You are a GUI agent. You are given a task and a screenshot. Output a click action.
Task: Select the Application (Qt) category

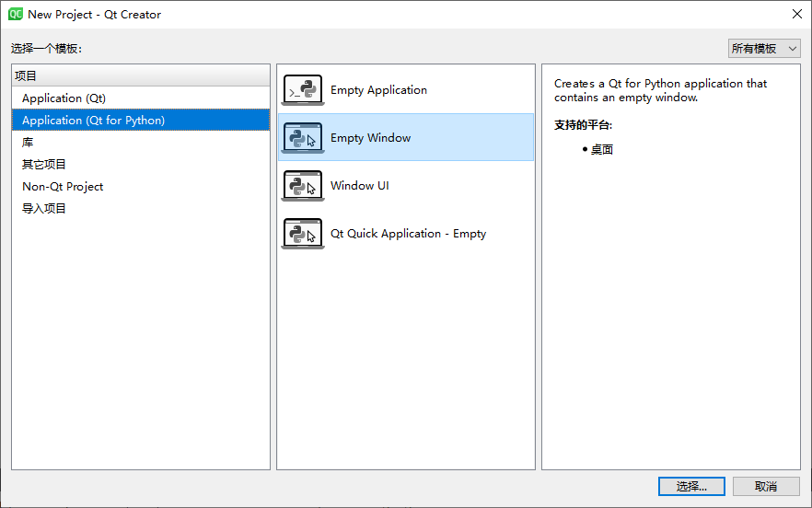[x=141, y=98]
